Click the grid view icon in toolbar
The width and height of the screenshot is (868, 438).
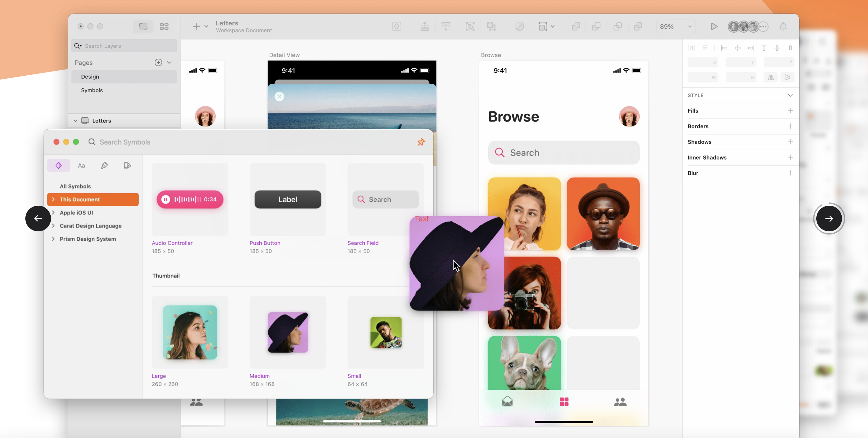pyautogui.click(x=164, y=26)
